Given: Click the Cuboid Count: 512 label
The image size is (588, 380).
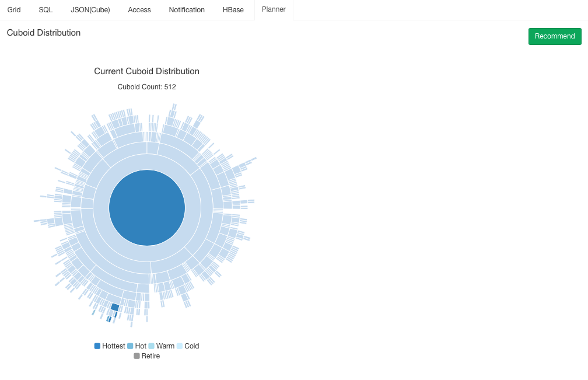Looking at the screenshot, I should coord(147,87).
